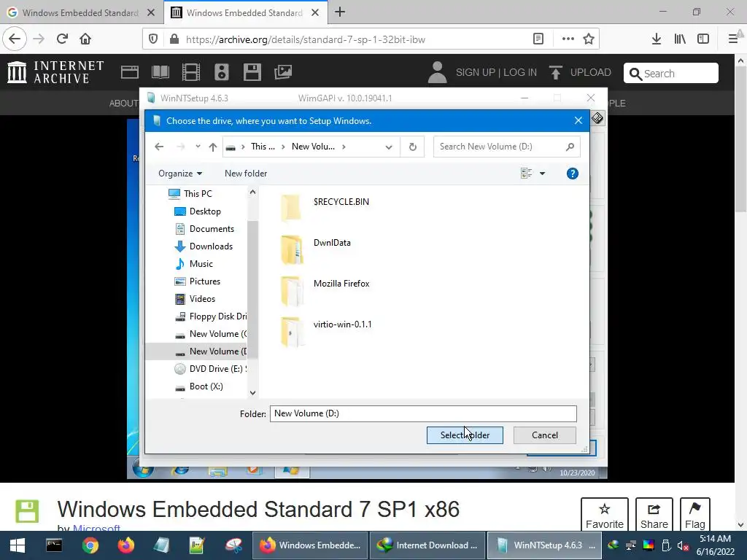Switch to first Windows Embedded Standard tab
This screenshot has width=747, height=560.
tap(80, 13)
